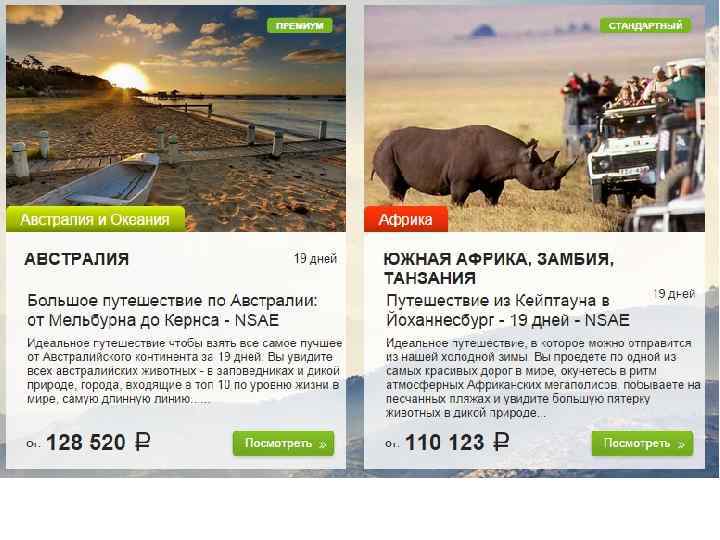Open the Australia sunset beach photo

pyautogui.click(x=176, y=118)
